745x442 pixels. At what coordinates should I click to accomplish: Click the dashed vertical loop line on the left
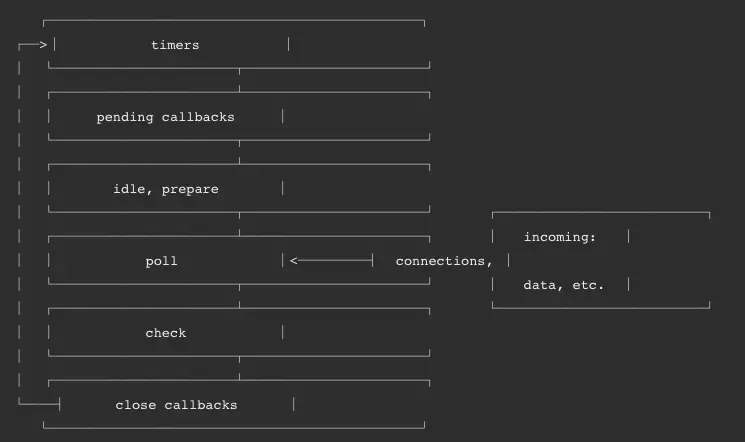click(19, 223)
